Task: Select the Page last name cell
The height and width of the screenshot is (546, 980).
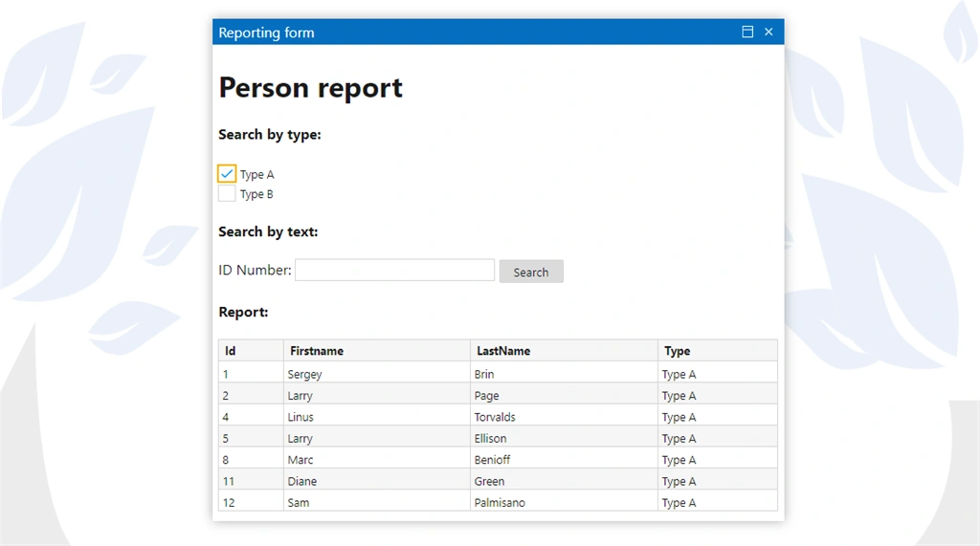Action: click(x=564, y=395)
